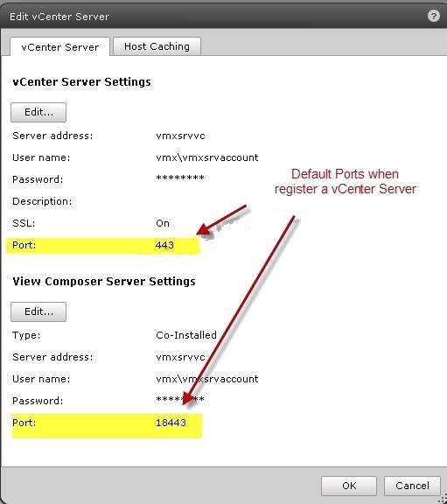Click the Co-Installed type value
The height and width of the screenshot is (504, 447).
point(186,335)
